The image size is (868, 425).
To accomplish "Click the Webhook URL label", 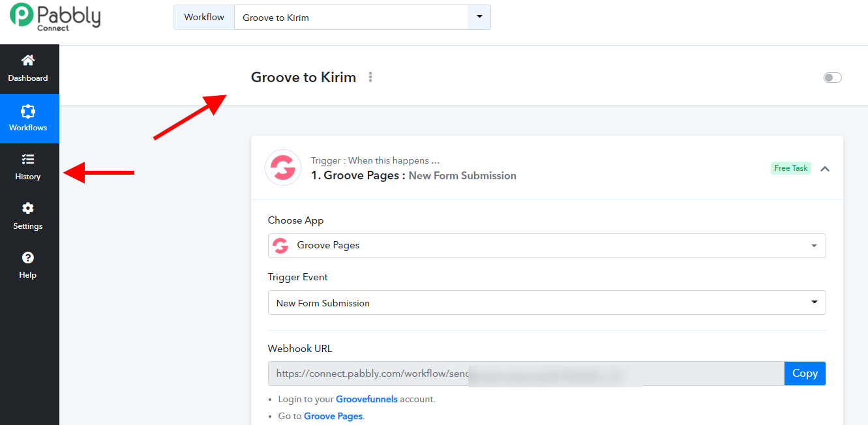I will point(300,349).
